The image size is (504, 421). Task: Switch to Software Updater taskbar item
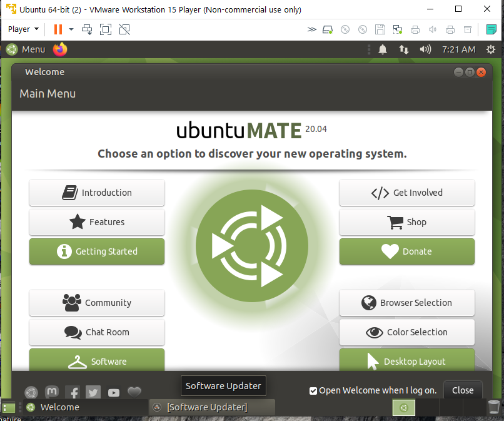[x=212, y=407]
